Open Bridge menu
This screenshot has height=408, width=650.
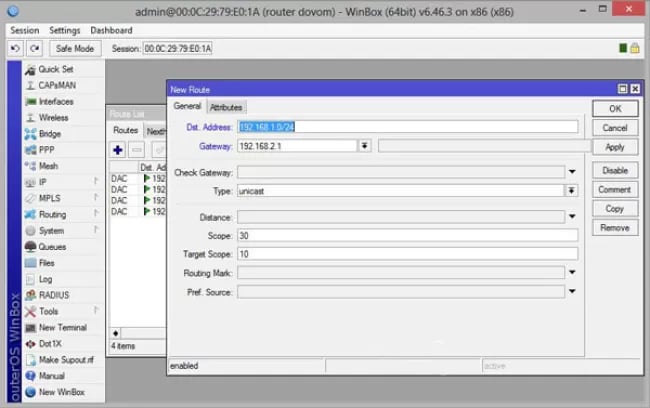[50, 134]
